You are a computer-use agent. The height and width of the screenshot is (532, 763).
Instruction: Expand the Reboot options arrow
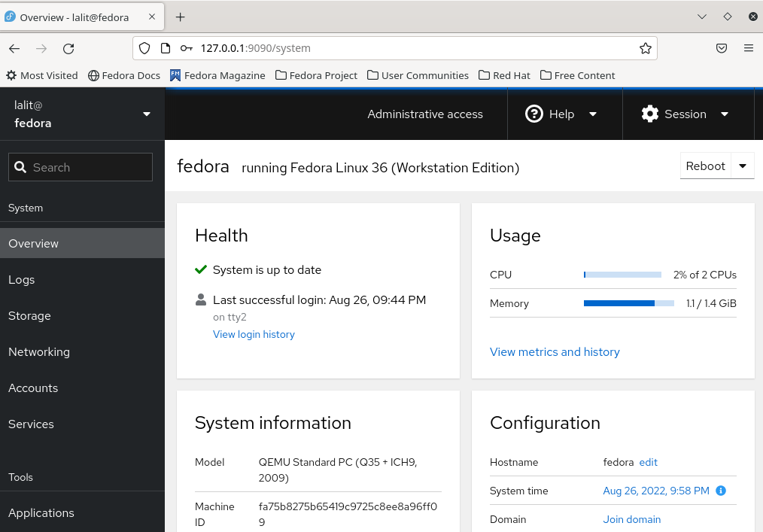pos(743,166)
